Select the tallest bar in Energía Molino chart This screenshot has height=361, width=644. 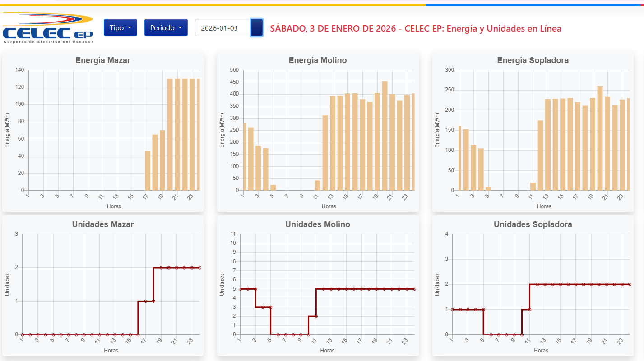[x=385, y=136]
